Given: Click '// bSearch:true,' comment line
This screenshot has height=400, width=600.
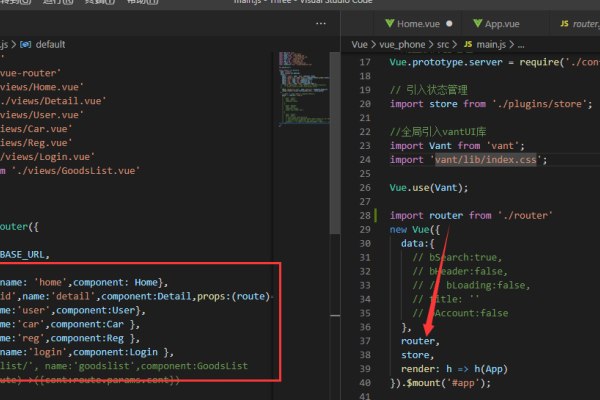Looking at the screenshot, I should click(457, 258).
